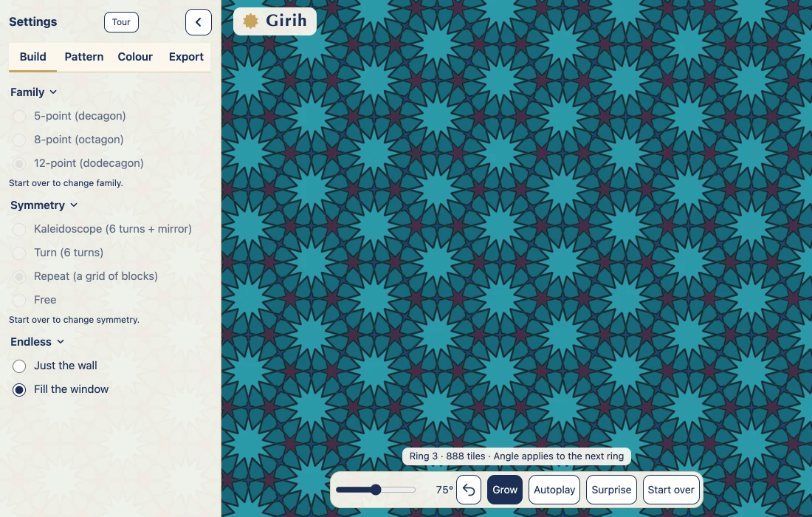
Task: Open the Colour tab
Action: pos(135,57)
